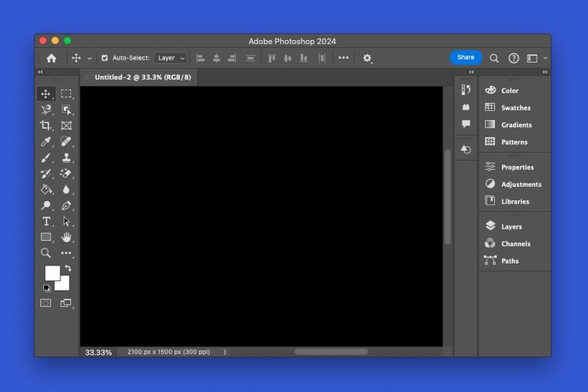Select the Rectangular Marquee tool
The height and width of the screenshot is (392, 588).
tap(66, 93)
